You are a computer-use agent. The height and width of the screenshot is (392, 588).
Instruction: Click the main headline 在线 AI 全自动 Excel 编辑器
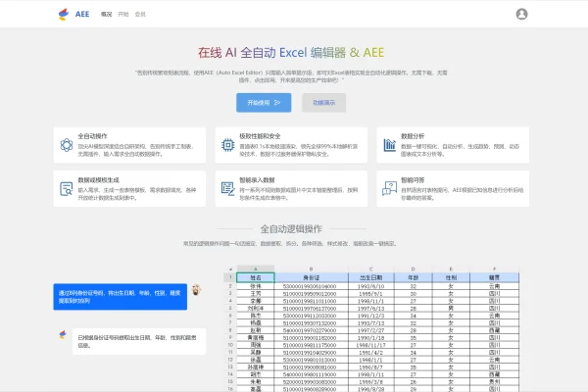tap(291, 53)
